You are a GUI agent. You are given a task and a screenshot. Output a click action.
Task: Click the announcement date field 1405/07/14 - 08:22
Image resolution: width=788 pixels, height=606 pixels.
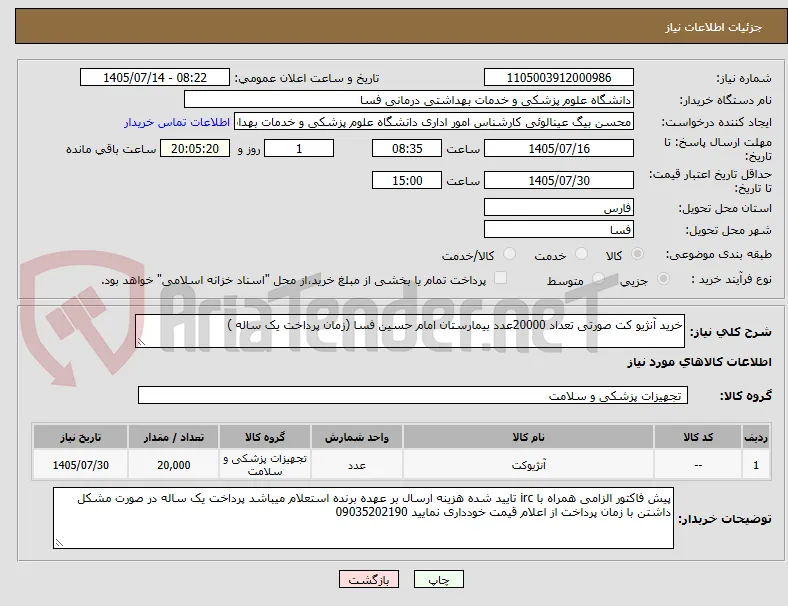(155, 77)
